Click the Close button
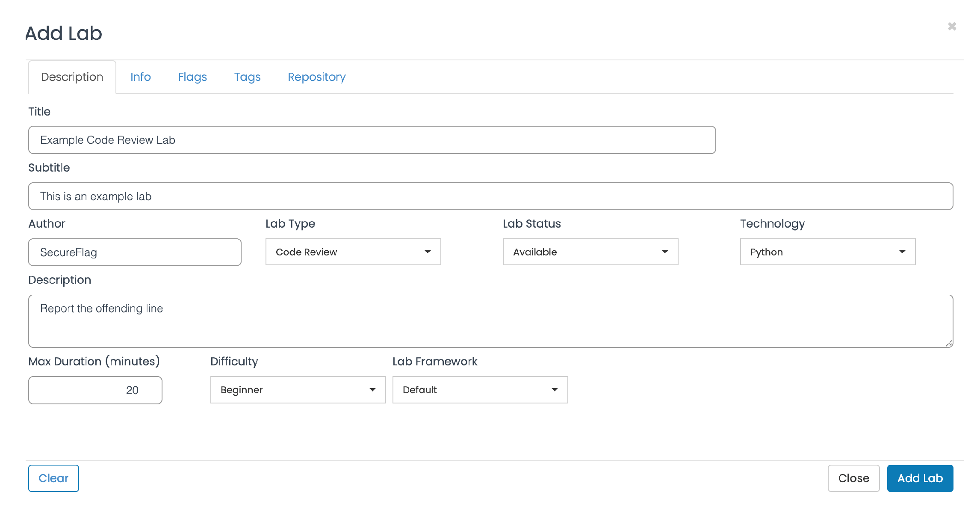980x510 pixels. coord(853,478)
